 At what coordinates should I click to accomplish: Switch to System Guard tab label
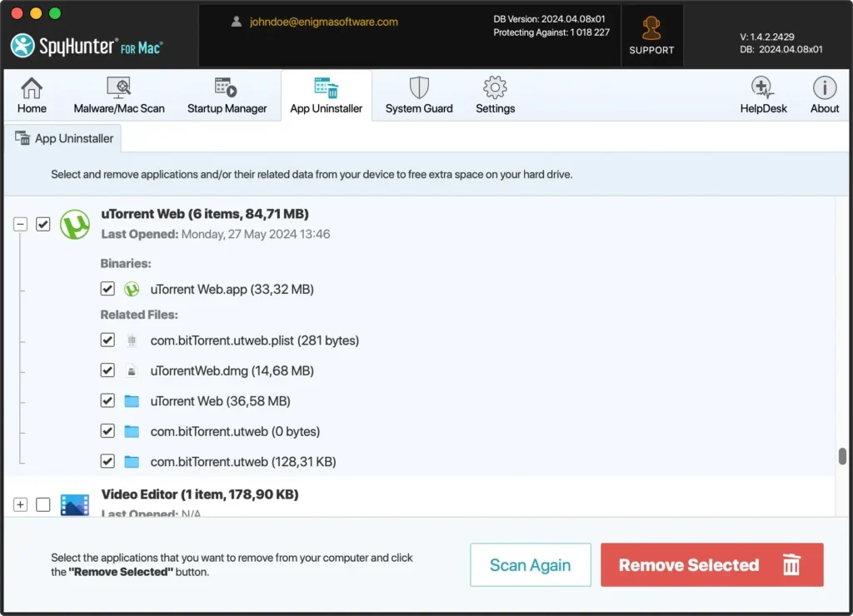click(x=419, y=108)
